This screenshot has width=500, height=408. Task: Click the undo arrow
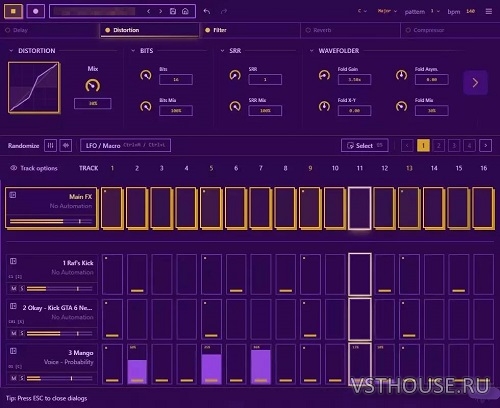pos(207,11)
